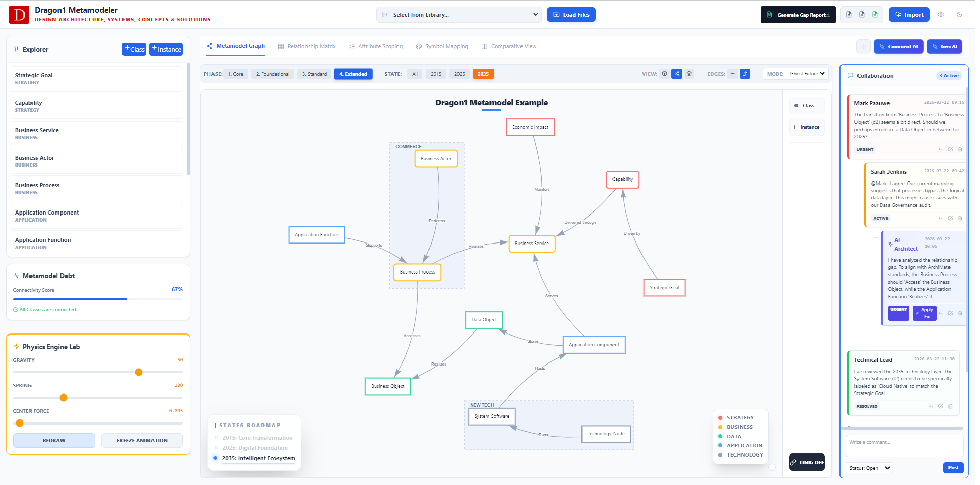Image resolution: width=980 pixels, height=485 pixels.
Task: Open the Symbol Mapping tab
Action: tap(442, 46)
